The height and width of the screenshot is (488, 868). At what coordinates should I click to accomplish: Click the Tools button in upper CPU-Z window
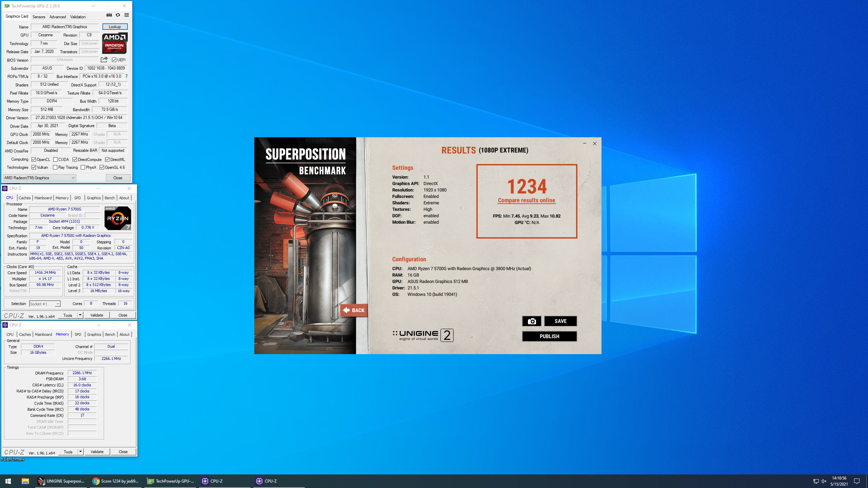68,315
